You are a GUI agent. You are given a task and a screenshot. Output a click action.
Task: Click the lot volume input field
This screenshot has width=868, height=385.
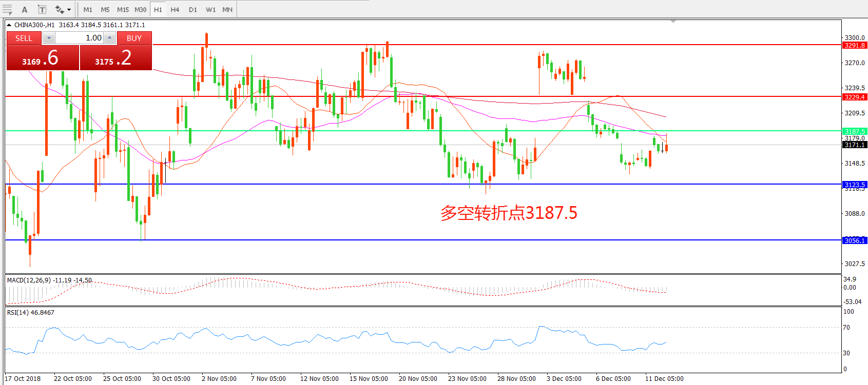click(79, 38)
